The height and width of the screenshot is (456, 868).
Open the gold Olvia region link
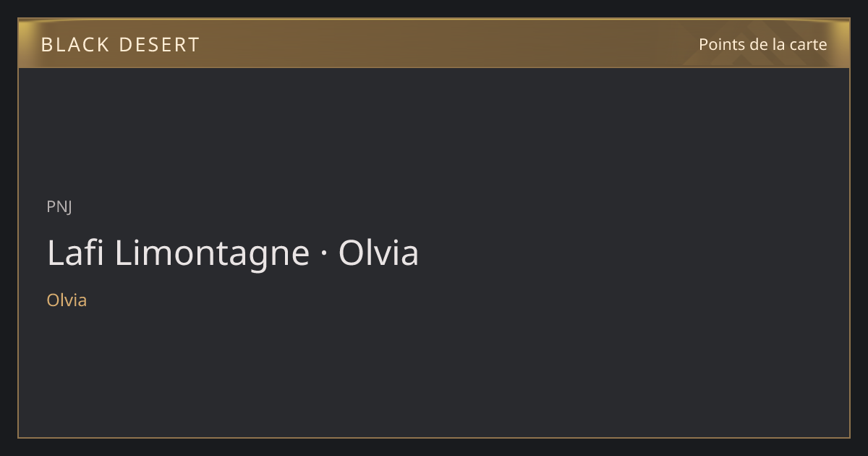67,300
